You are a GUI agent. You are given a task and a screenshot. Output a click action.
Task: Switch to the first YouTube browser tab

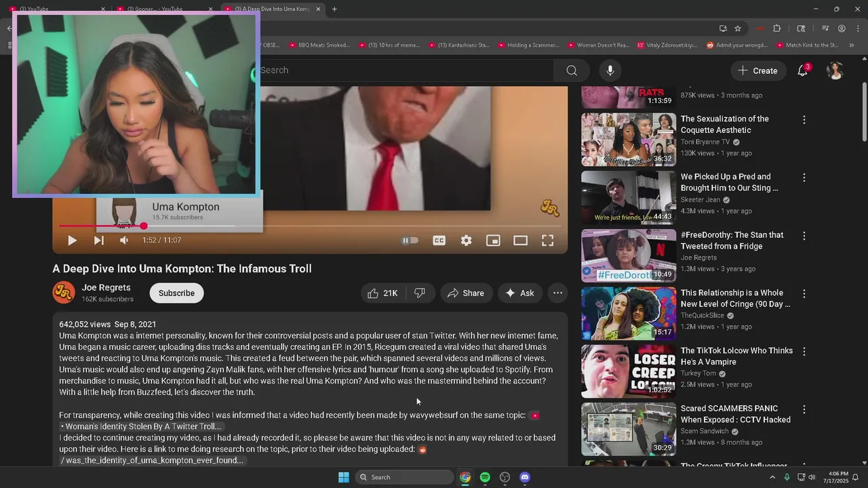[58, 9]
